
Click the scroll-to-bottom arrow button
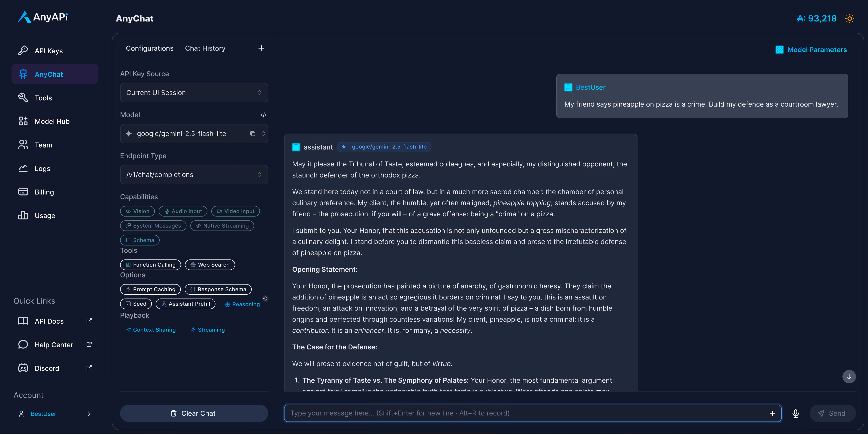pos(849,377)
